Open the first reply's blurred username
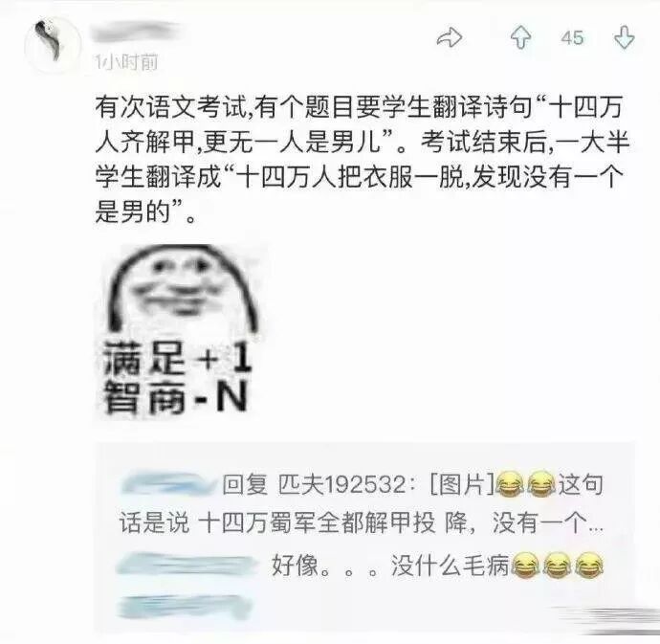The width and height of the screenshot is (660, 644). (x=167, y=484)
